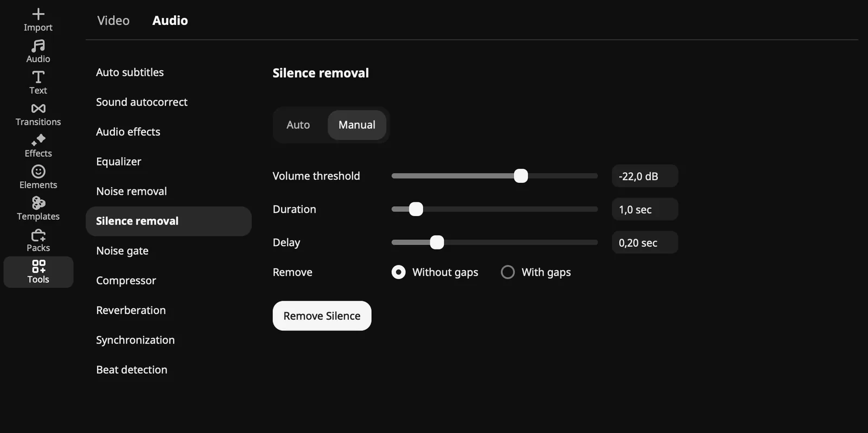Open the Compressor tool

click(x=126, y=281)
